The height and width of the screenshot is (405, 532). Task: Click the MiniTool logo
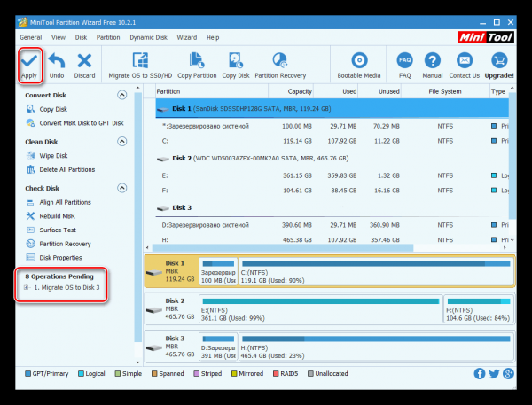click(x=486, y=37)
